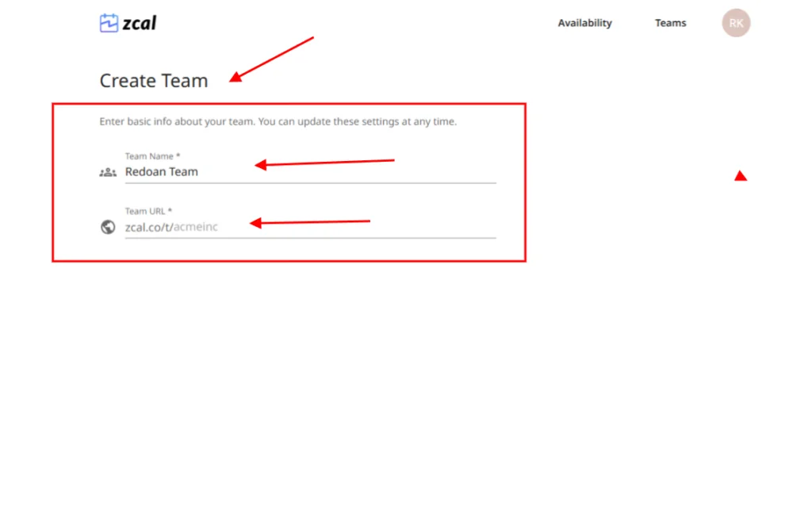
Task: Go to the Teams menu item
Action: 670,23
